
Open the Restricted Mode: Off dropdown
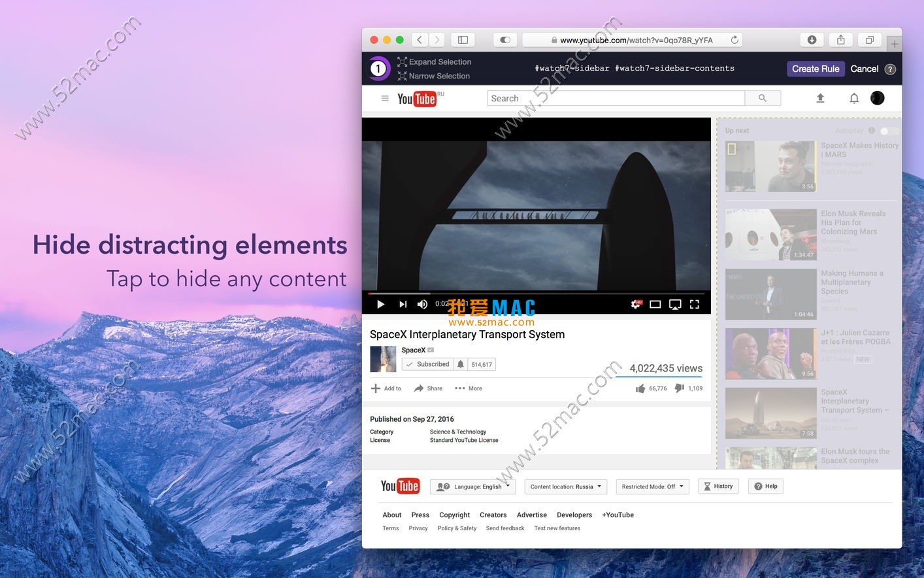pyautogui.click(x=652, y=486)
